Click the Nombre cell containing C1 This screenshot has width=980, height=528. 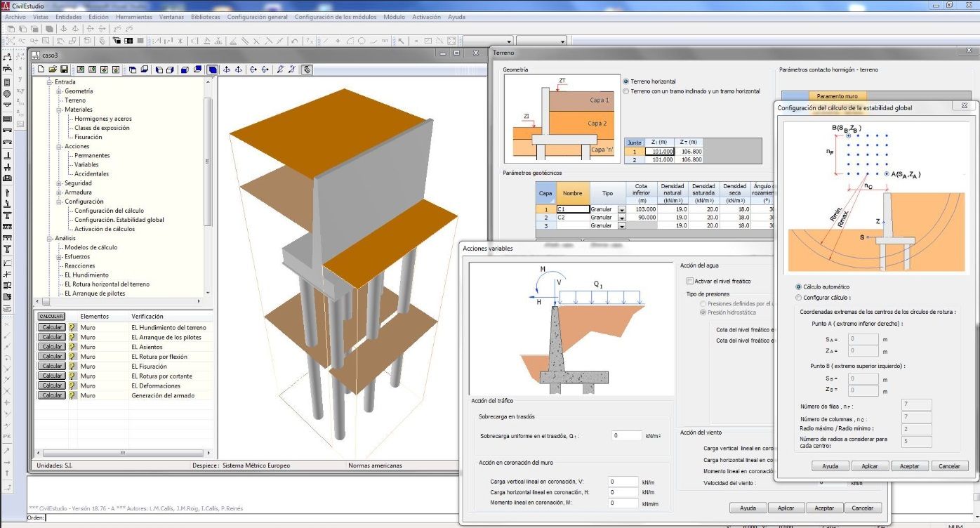(x=573, y=209)
